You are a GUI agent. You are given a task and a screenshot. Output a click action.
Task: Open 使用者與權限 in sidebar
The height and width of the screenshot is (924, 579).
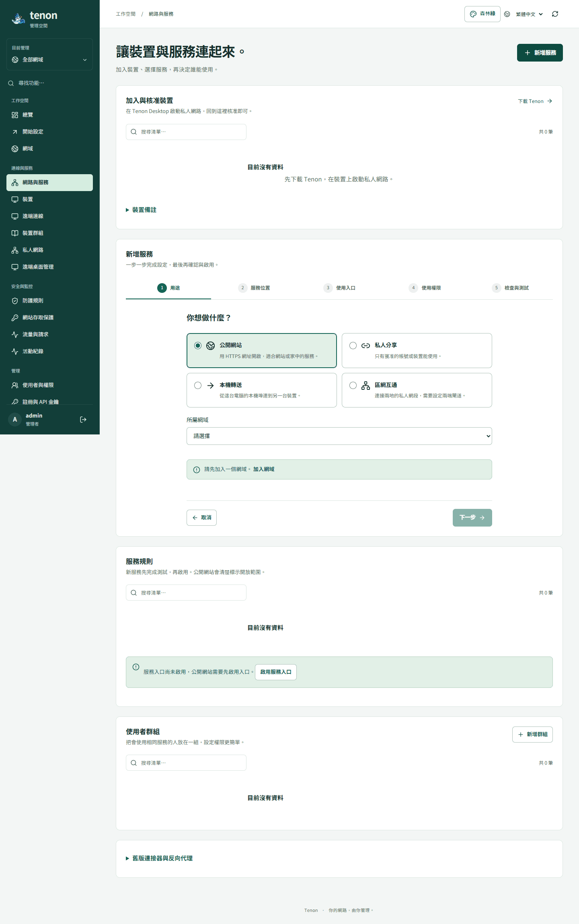click(49, 385)
